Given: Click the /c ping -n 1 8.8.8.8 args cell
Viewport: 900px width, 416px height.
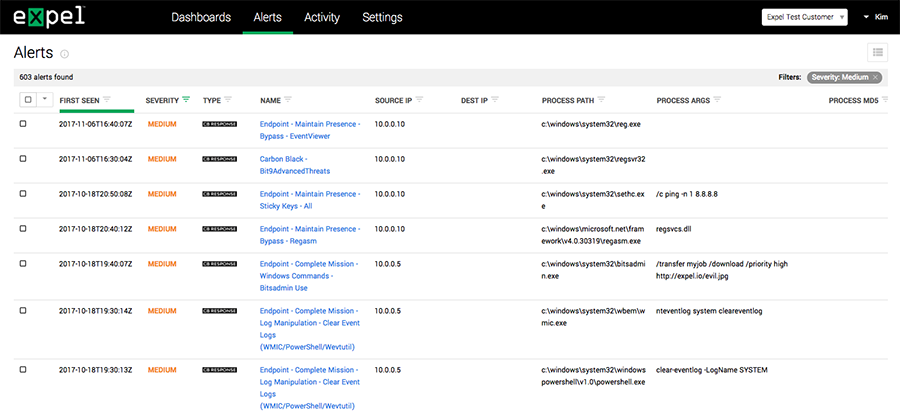Looking at the screenshot, I should pyautogui.click(x=687, y=194).
